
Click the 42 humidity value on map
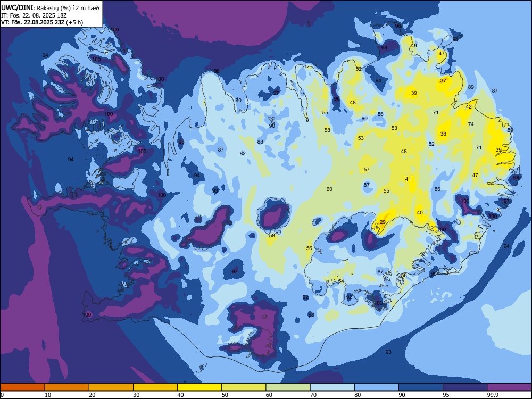tap(469, 107)
